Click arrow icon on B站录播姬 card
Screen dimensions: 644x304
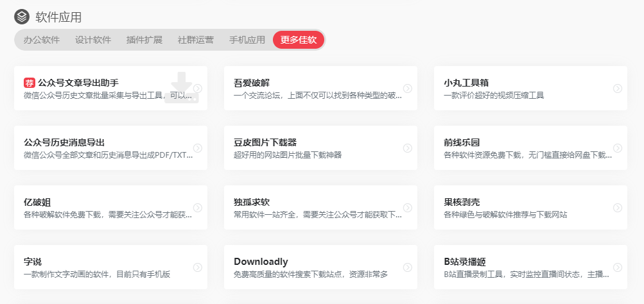[x=617, y=267]
